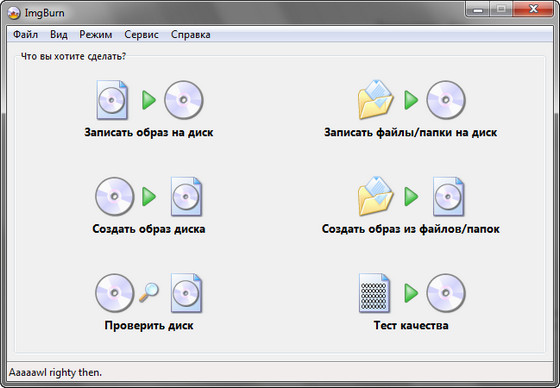Viewport: 560px width, 388px height.
Task: Click the Что вы хотите сделать? group label
Action: coord(73,56)
